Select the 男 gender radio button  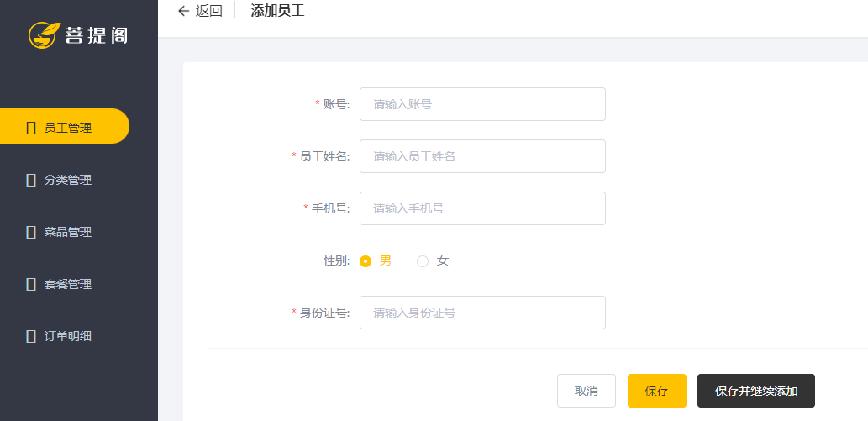pos(366,261)
